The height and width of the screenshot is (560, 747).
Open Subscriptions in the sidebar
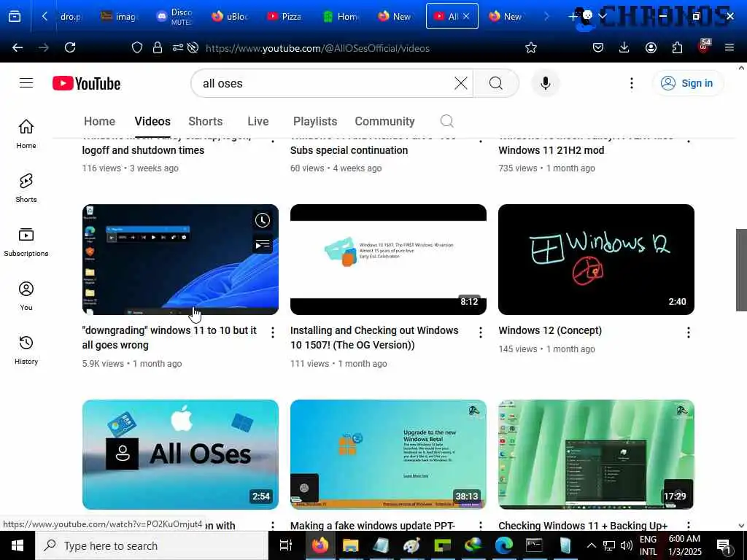coord(26,242)
